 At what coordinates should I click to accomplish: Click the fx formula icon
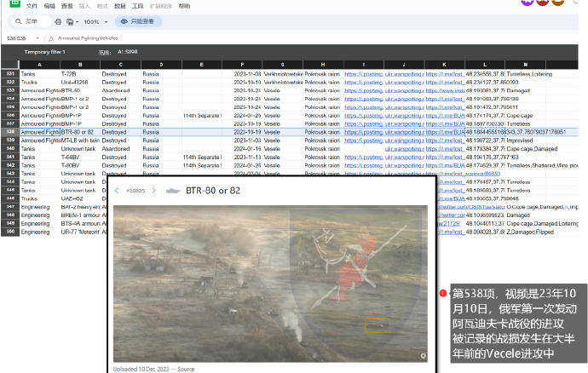click(x=50, y=38)
